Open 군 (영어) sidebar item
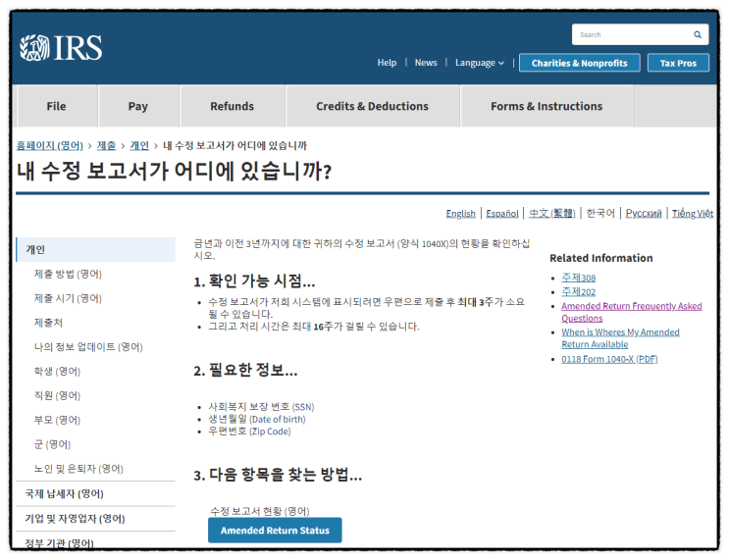The width and height of the screenshot is (729, 560). 52,444
